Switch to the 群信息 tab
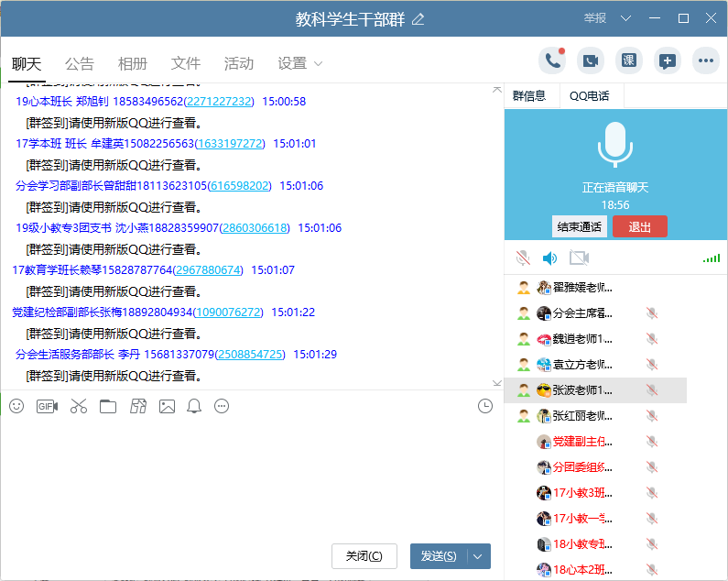The width and height of the screenshot is (728, 581). (529, 95)
